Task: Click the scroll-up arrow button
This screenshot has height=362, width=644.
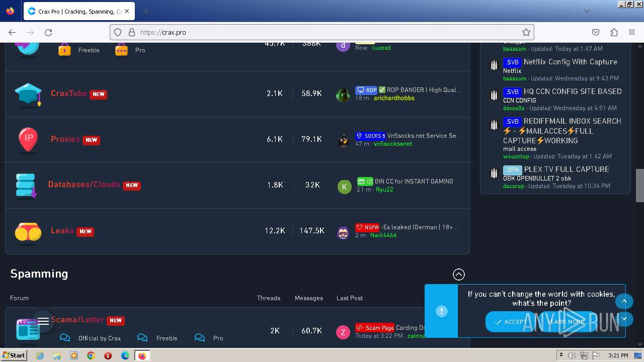Action: click(x=624, y=301)
